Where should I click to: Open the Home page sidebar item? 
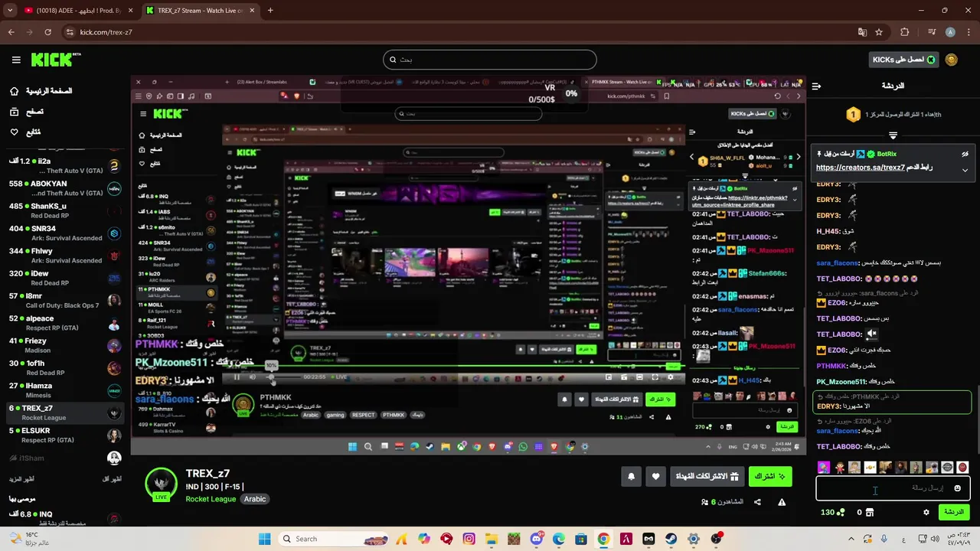pos(42,91)
